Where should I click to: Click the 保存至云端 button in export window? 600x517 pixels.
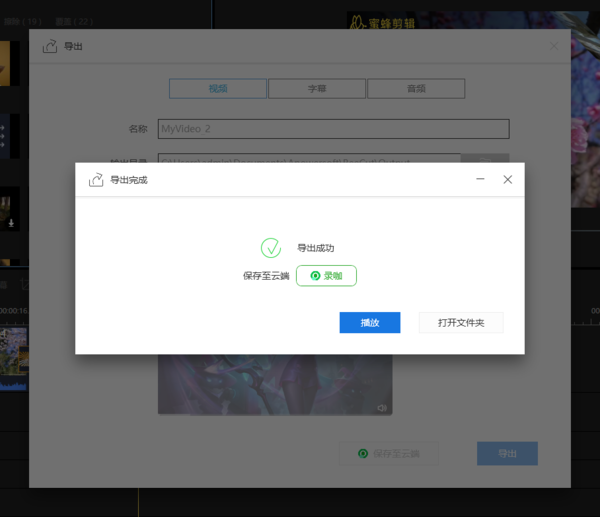point(389,453)
